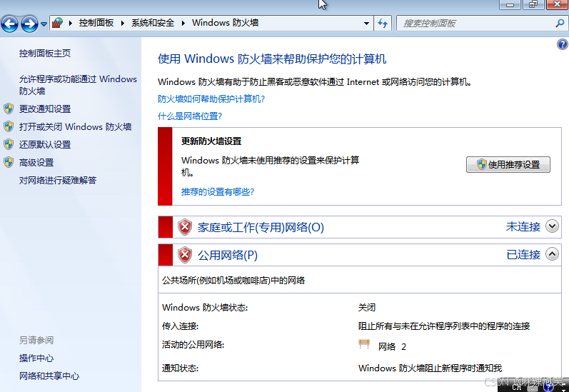569x392 pixels.
Task: Refresh the page with the refresh button
Action: point(383,24)
